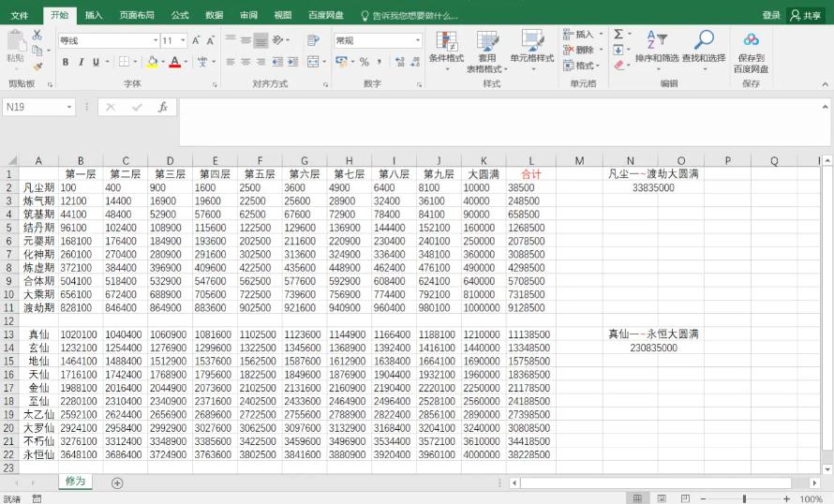834x504 pixels.
Task: Click the Wrap Text icon
Action: [x=312, y=40]
